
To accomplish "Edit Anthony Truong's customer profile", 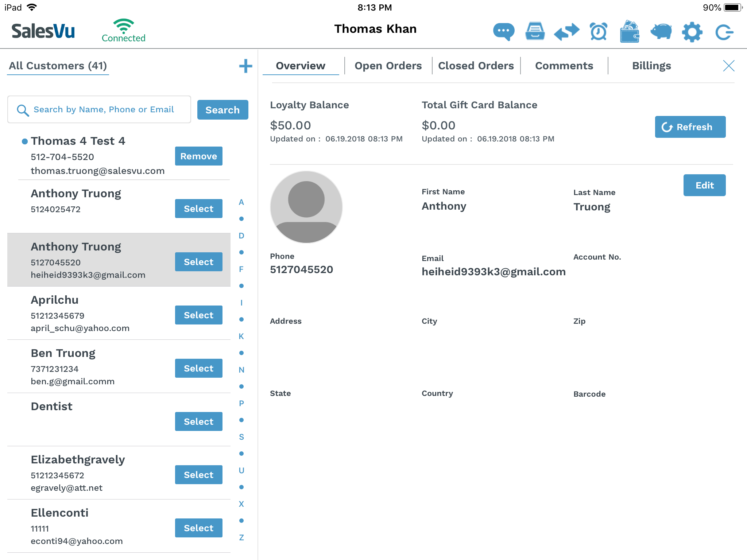I will pyautogui.click(x=704, y=185).
